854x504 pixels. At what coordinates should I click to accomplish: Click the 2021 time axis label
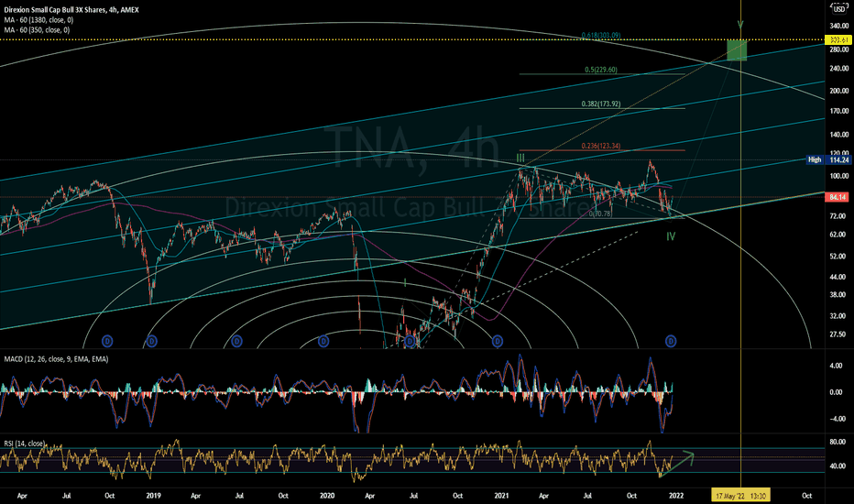click(501, 496)
